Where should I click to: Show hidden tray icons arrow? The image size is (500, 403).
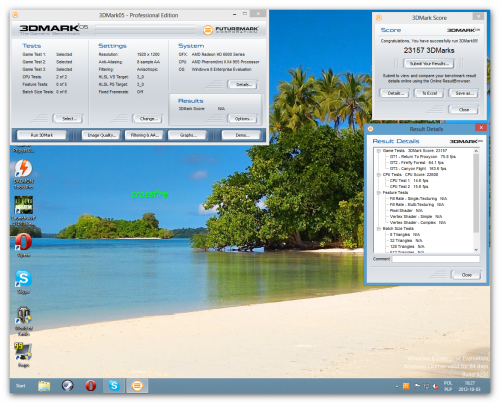[x=397, y=387]
